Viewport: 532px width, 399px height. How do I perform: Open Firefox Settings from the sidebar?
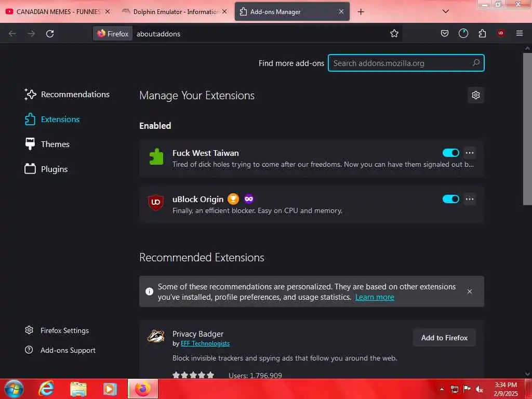click(57, 330)
